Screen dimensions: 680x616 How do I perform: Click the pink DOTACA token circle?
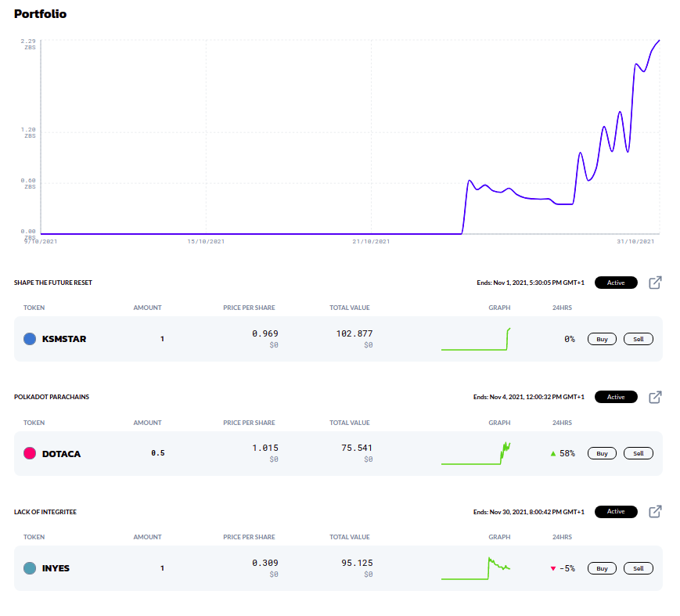30,453
